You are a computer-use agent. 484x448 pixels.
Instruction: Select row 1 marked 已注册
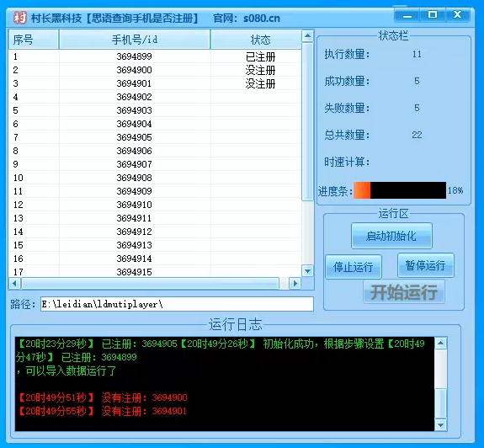click(155, 56)
